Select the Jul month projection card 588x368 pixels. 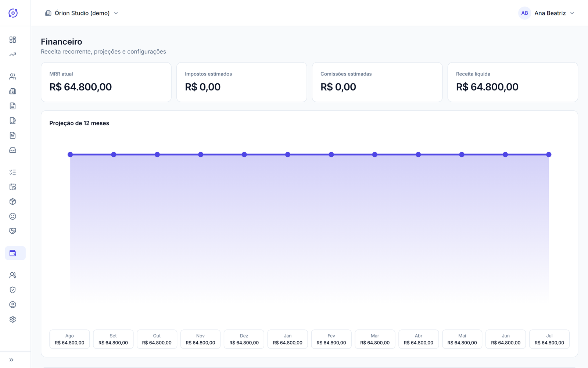[549, 339]
